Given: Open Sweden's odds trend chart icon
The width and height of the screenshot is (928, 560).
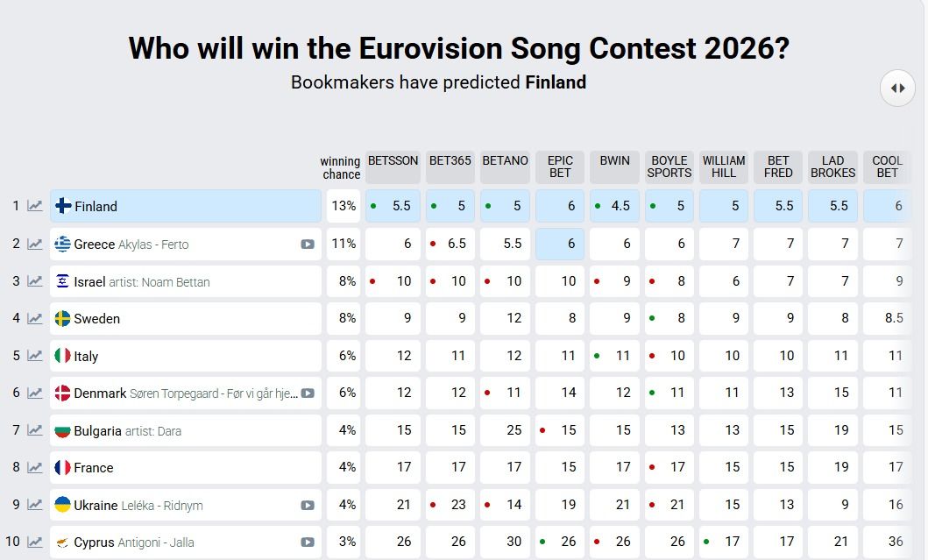Looking at the screenshot, I should tap(35, 318).
